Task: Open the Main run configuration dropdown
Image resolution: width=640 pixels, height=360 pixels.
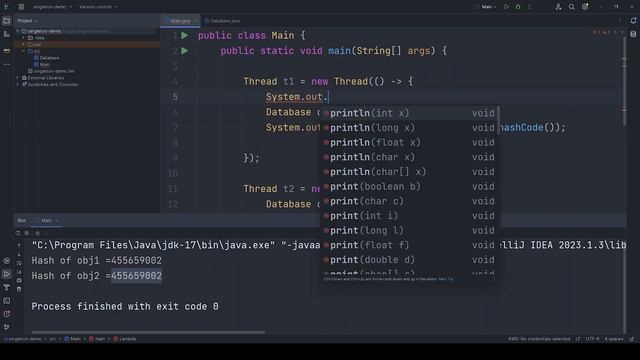Action: [x=487, y=7]
